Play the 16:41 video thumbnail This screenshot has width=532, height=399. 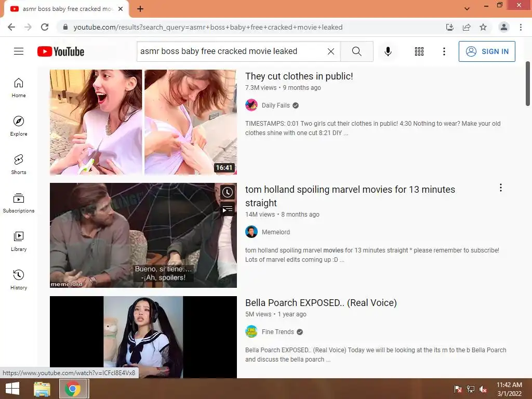[143, 122]
